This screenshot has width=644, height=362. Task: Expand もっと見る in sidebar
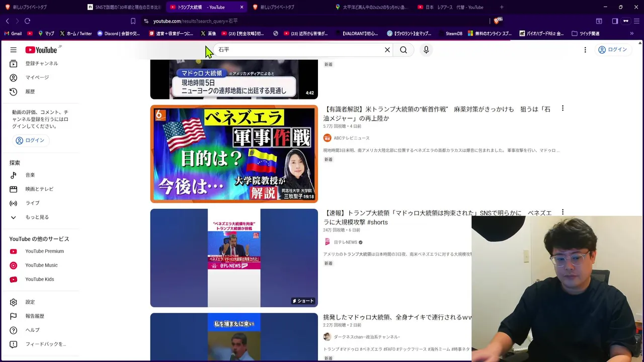click(40, 217)
